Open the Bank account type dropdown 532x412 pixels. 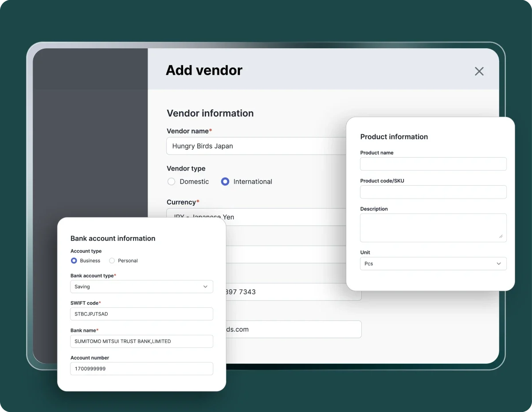coord(141,287)
